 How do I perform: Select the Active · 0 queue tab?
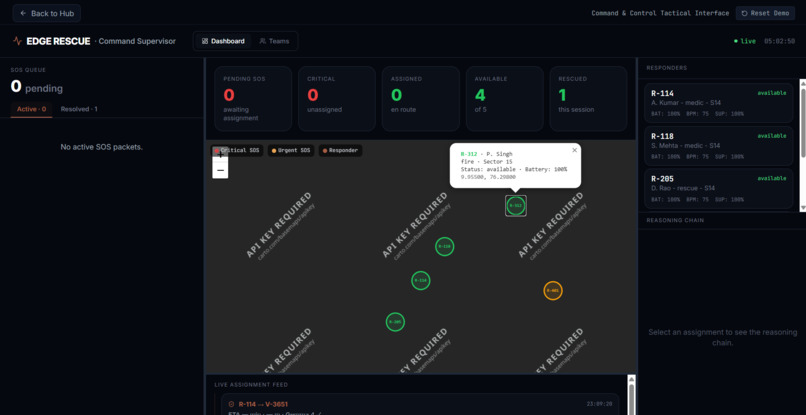point(31,109)
